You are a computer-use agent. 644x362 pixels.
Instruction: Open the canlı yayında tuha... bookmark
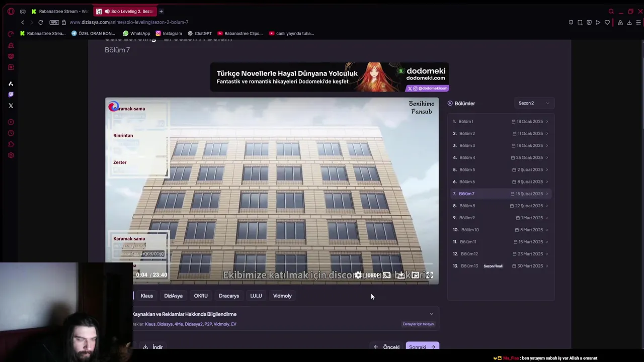[x=292, y=34]
